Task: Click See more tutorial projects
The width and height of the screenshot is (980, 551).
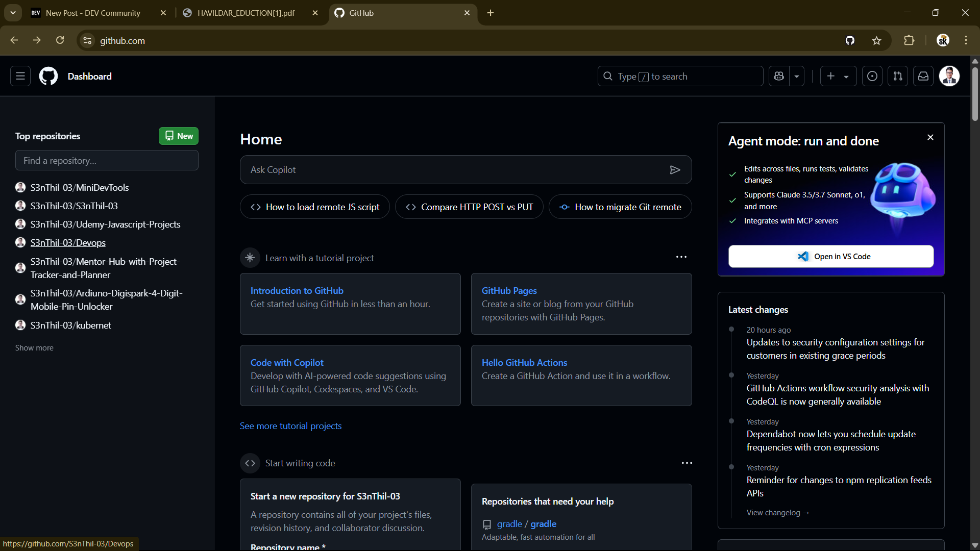Action: (x=290, y=425)
